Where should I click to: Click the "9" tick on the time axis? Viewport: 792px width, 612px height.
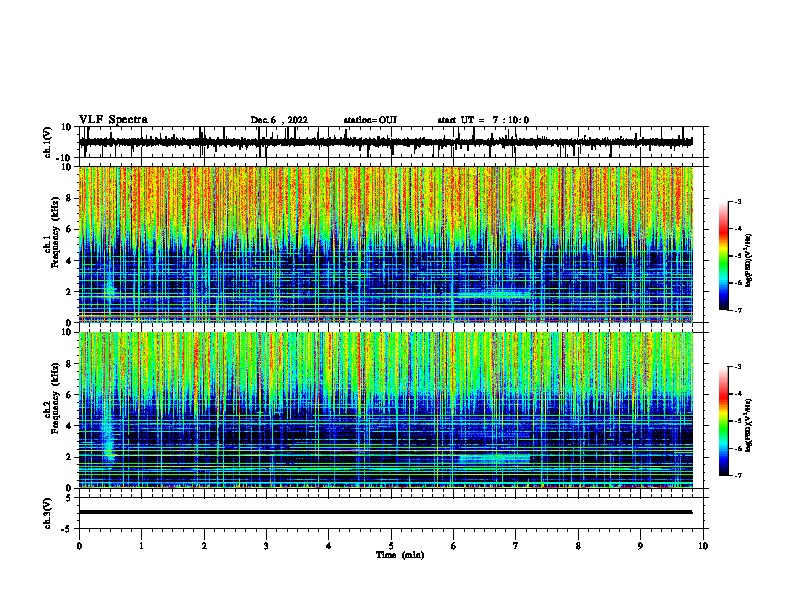[640, 546]
